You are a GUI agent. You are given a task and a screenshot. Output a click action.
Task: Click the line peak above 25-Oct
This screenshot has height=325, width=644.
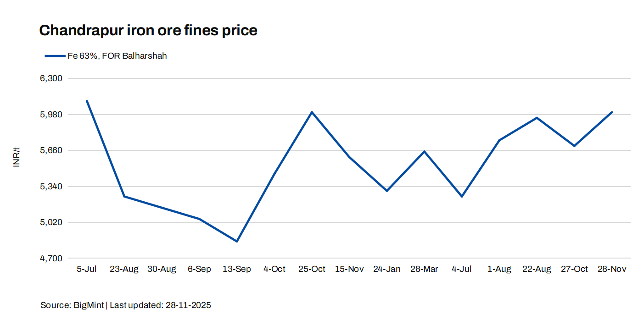pyautogui.click(x=312, y=112)
